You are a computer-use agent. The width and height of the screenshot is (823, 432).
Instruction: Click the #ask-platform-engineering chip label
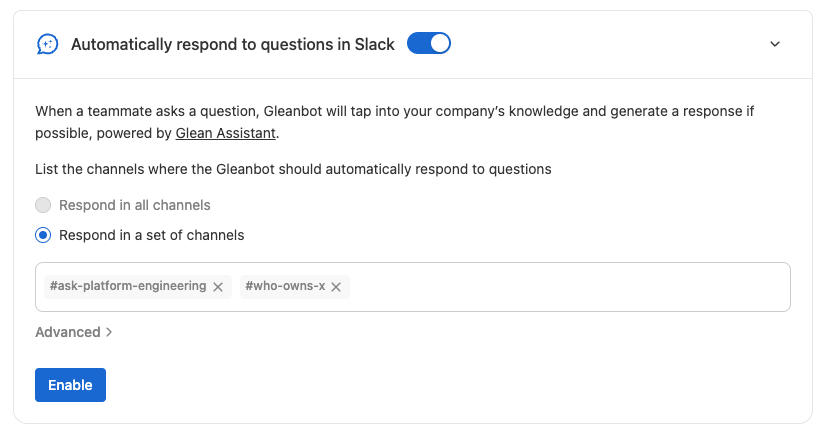[127, 287]
